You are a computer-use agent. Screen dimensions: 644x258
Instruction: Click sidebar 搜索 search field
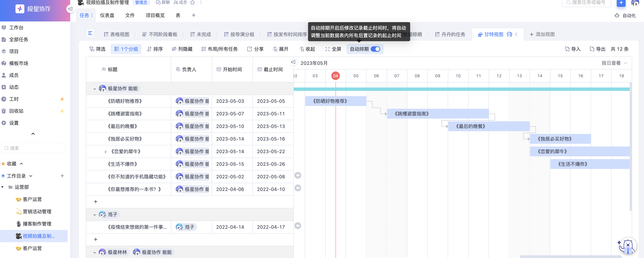coord(33,148)
